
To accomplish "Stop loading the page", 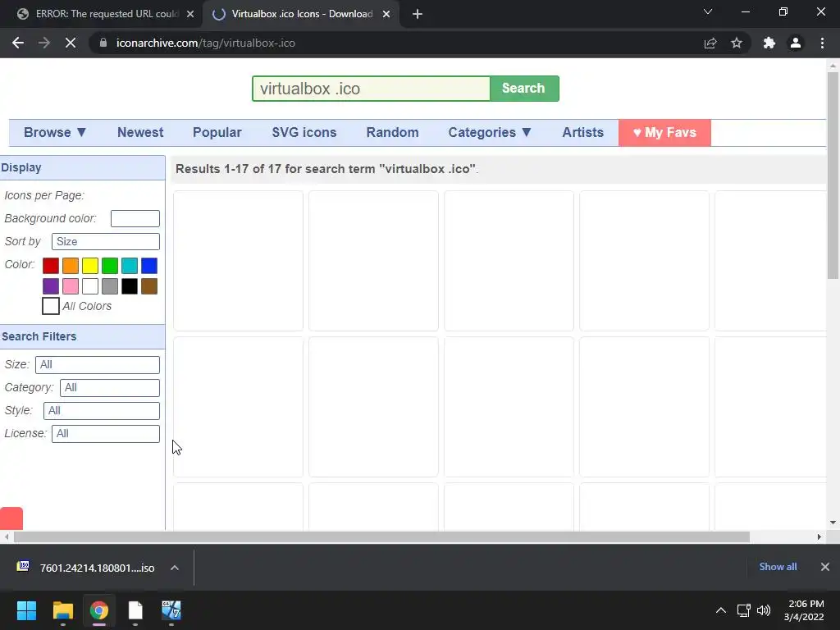I will 71,43.
